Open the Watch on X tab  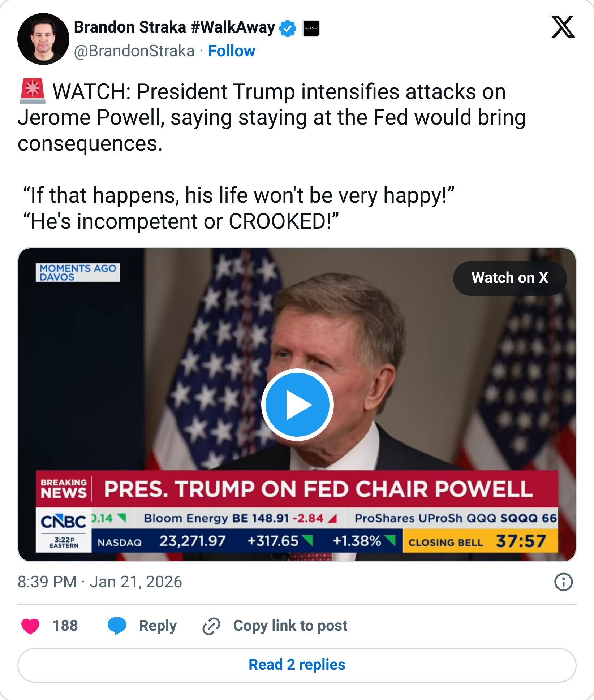[509, 278]
